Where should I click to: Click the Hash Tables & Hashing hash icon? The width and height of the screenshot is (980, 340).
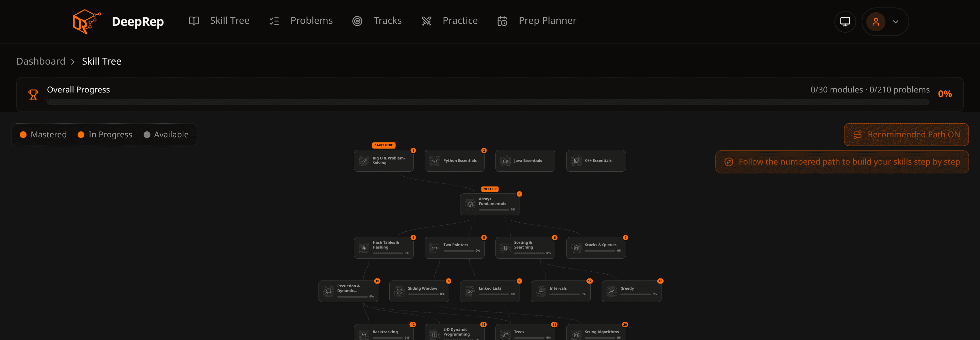(x=364, y=248)
